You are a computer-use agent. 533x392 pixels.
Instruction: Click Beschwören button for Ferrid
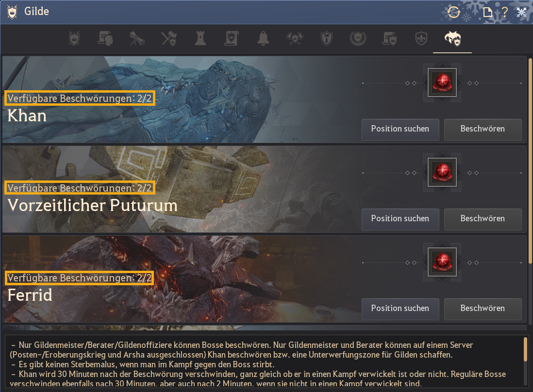click(x=483, y=309)
